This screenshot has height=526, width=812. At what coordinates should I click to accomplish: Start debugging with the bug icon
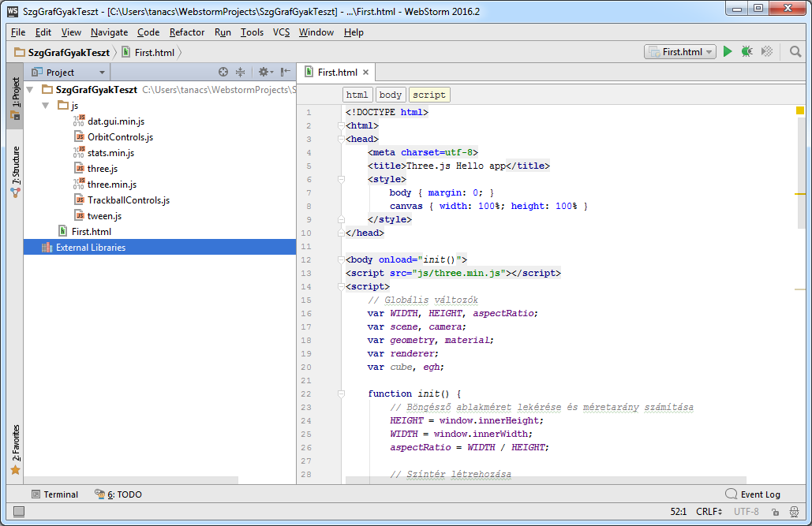click(747, 51)
